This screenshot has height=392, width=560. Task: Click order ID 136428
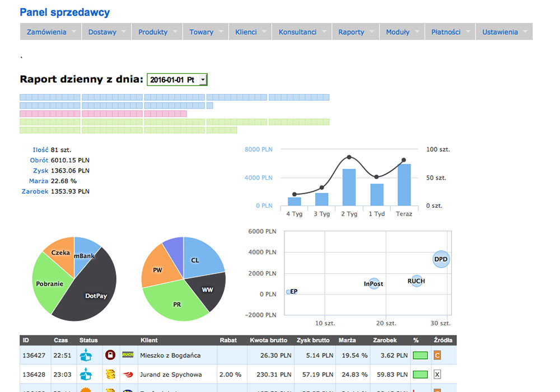34,375
